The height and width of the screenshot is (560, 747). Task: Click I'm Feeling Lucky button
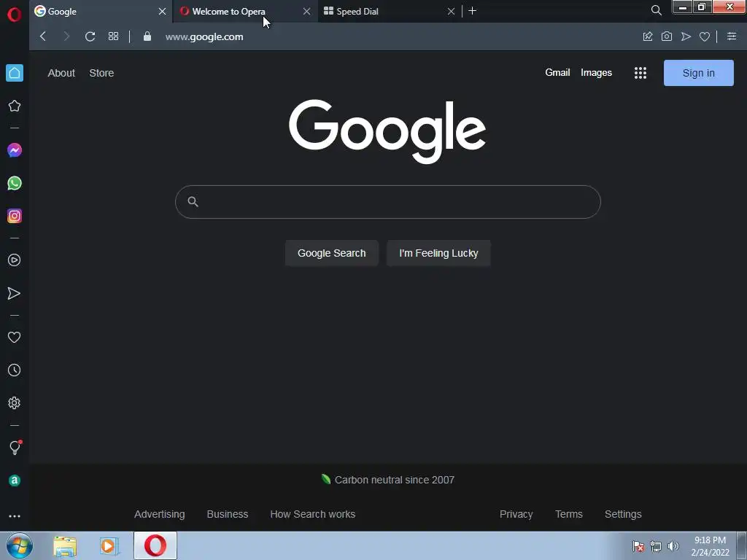tap(438, 253)
